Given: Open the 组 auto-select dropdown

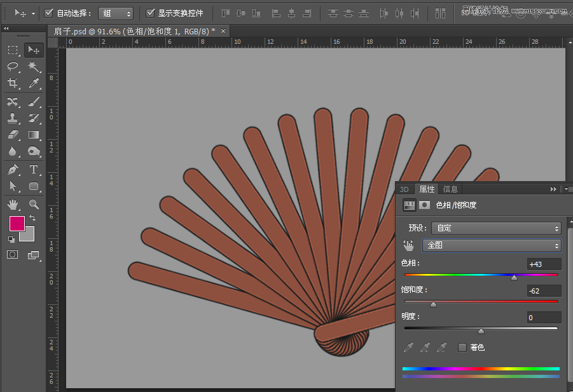Looking at the screenshot, I should pos(115,13).
